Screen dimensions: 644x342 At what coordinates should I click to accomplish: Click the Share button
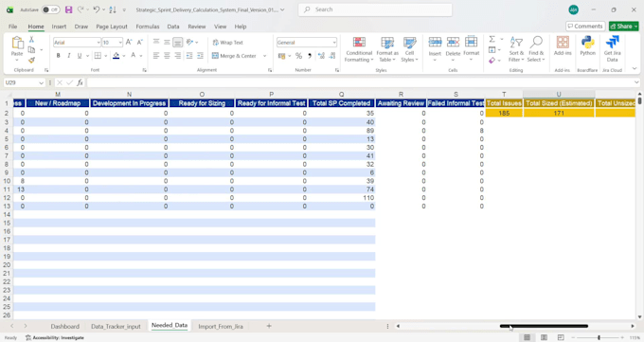click(x=623, y=26)
